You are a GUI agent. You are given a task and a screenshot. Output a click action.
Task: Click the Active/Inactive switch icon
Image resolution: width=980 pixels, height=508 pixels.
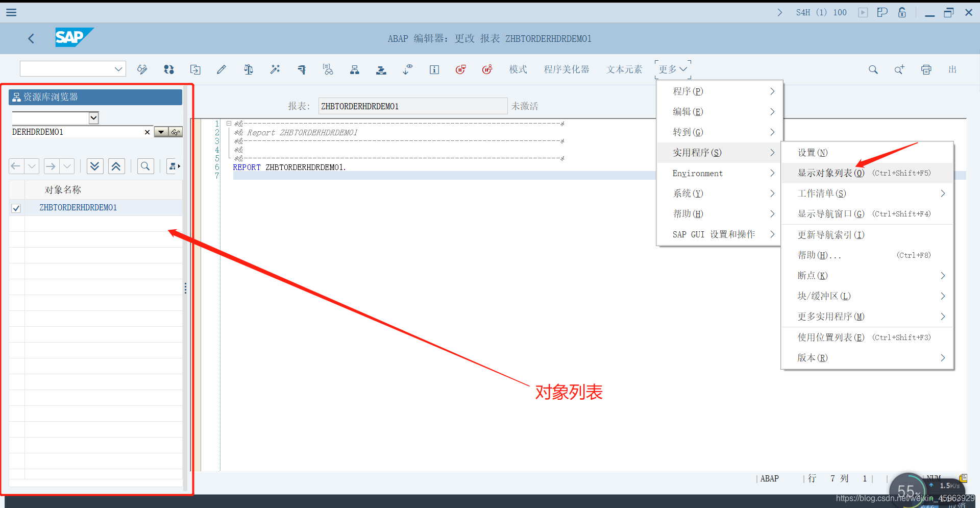point(169,69)
